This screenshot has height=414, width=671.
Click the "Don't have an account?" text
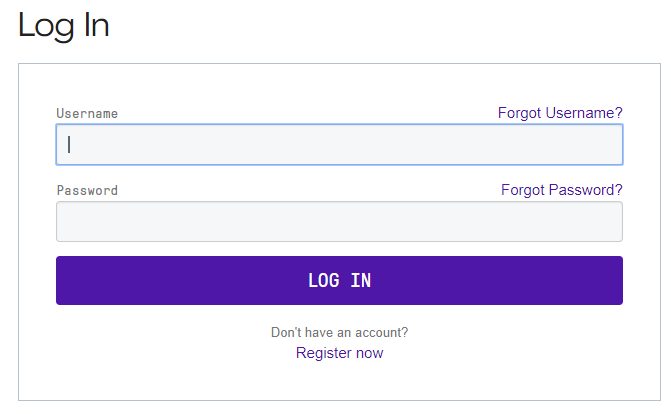[339, 332]
